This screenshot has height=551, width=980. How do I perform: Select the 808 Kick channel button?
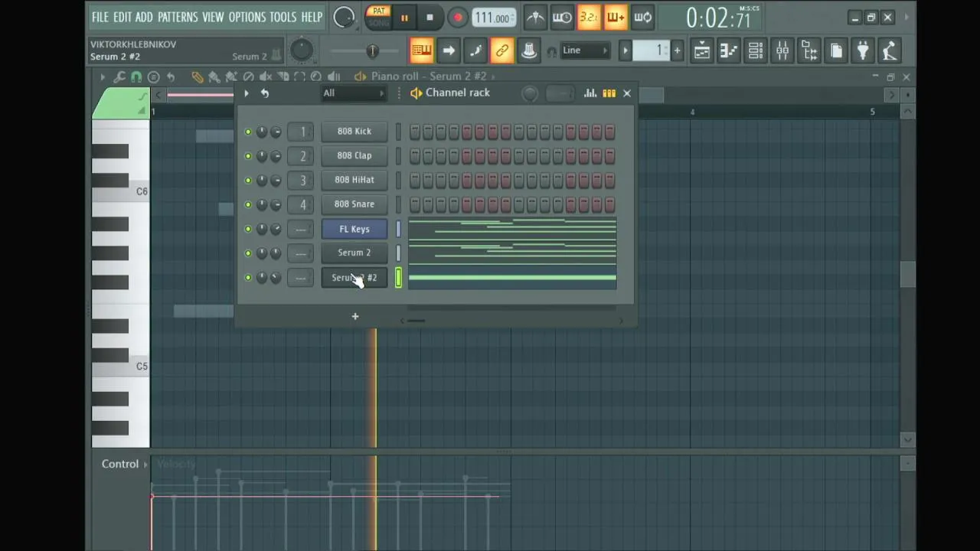point(354,132)
